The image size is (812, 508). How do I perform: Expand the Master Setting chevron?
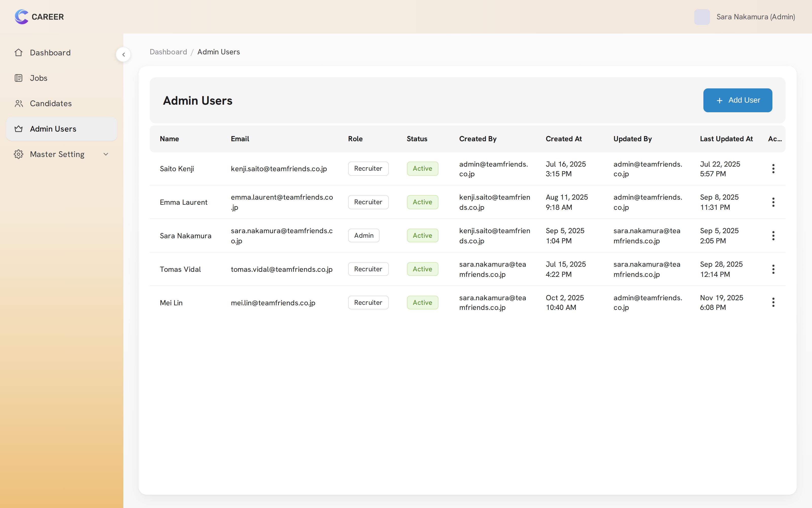click(x=106, y=154)
